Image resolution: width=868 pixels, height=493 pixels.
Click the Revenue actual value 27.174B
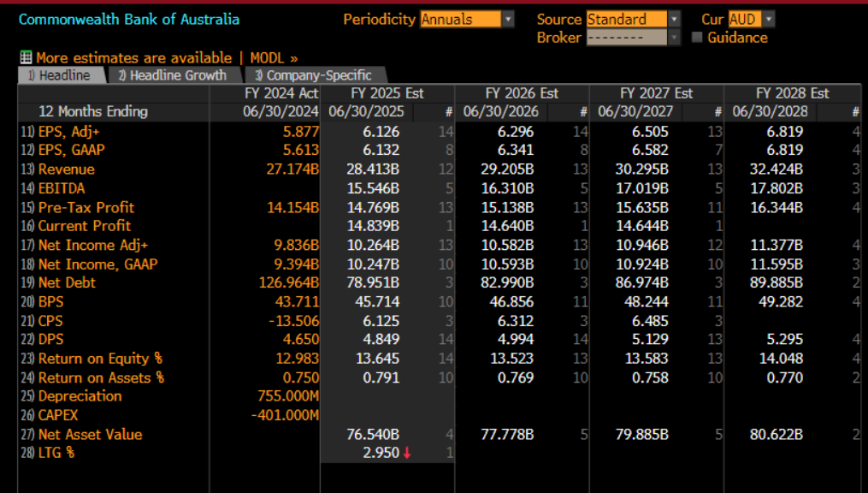point(292,169)
